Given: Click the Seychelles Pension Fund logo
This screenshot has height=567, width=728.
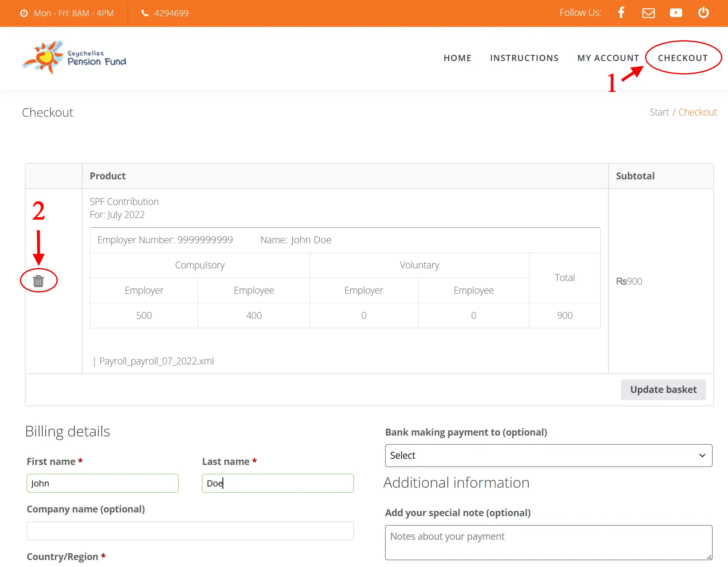Looking at the screenshot, I should tap(74, 58).
